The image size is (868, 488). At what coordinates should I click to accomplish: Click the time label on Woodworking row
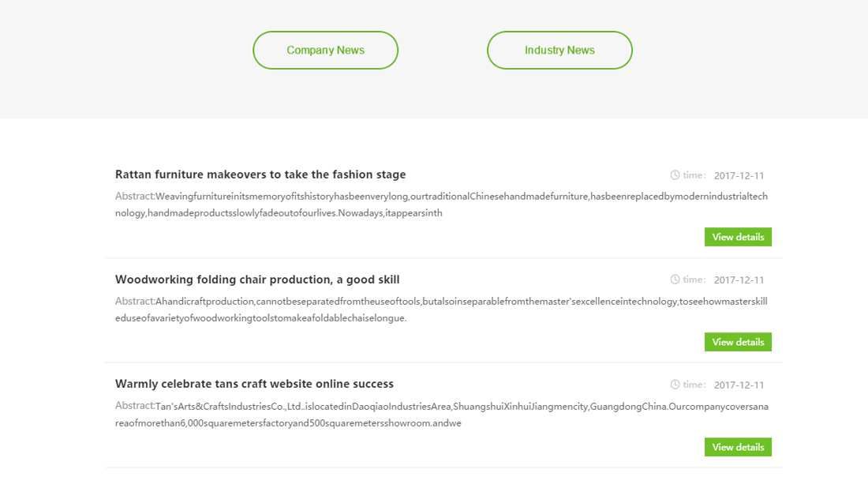tap(694, 280)
